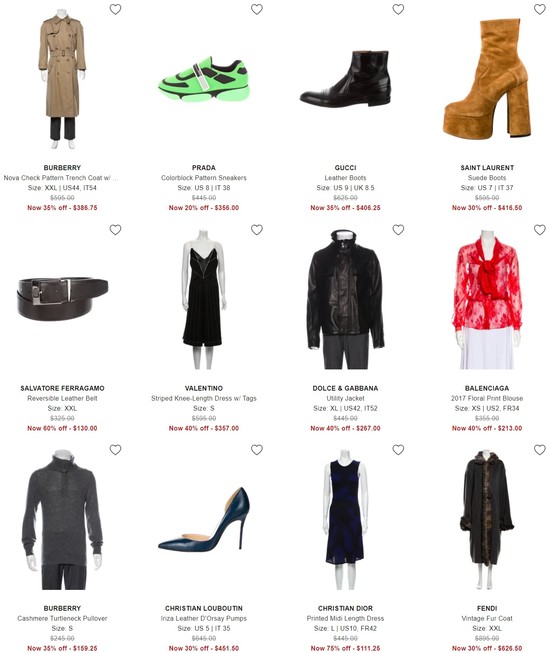Open Nova Check Pattern Trench Coat link
550x653 pixels.
pos(61,178)
